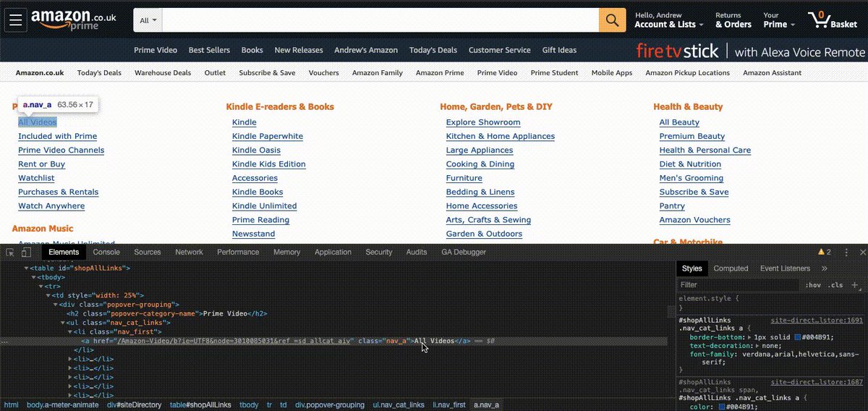868x411 pixels.
Task: Select body.a-meter-animate in the breadcrumb
Action: (x=64, y=404)
